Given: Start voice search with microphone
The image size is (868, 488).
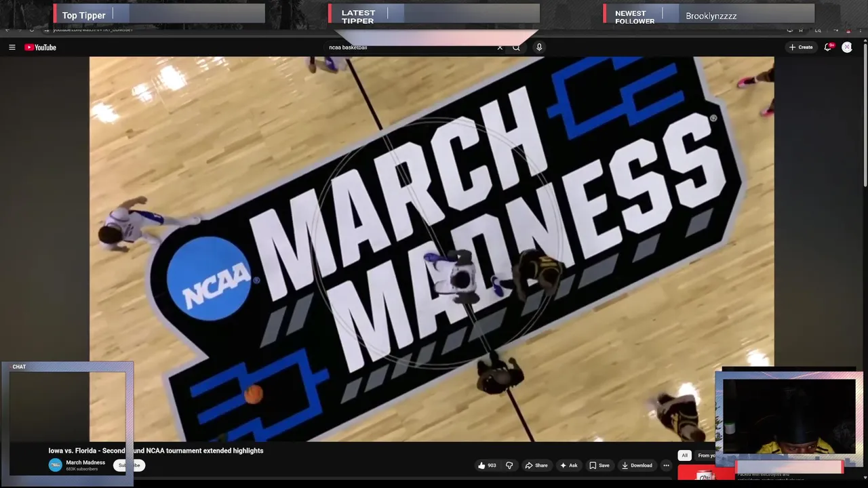Looking at the screenshot, I should [x=539, y=47].
